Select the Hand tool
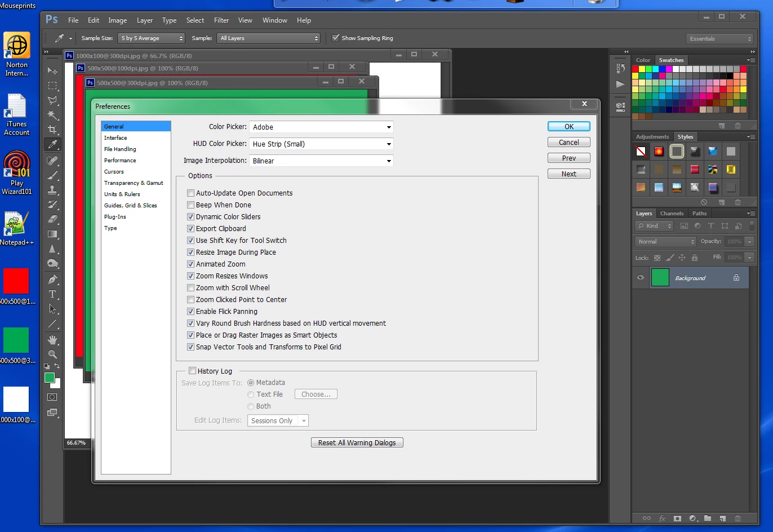The width and height of the screenshot is (773, 532). coord(52,340)
